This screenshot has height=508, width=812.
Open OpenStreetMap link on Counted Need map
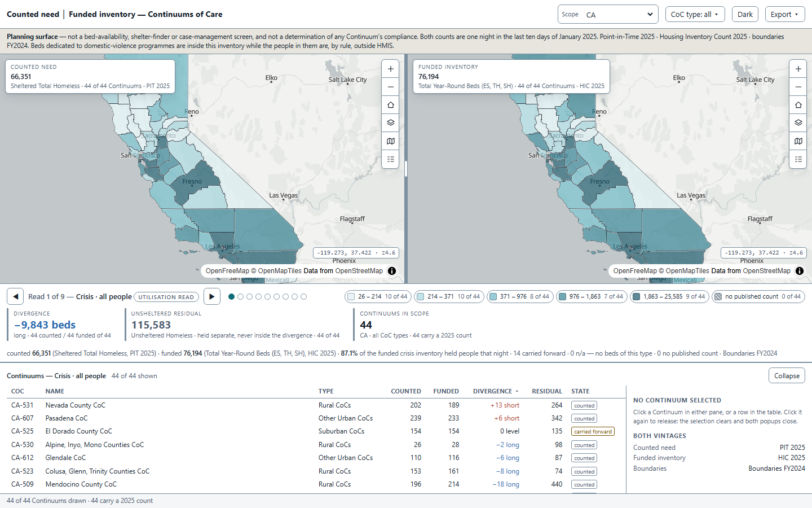coord(359,271)
